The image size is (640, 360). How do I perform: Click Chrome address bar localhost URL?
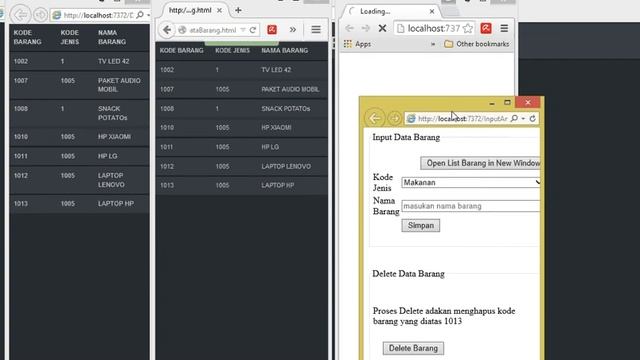pyautogui.click(x=433, y=29)
